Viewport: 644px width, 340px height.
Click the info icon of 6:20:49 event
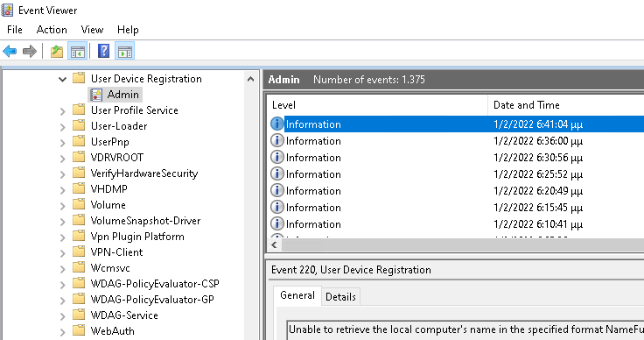click(x=277, y=190)
